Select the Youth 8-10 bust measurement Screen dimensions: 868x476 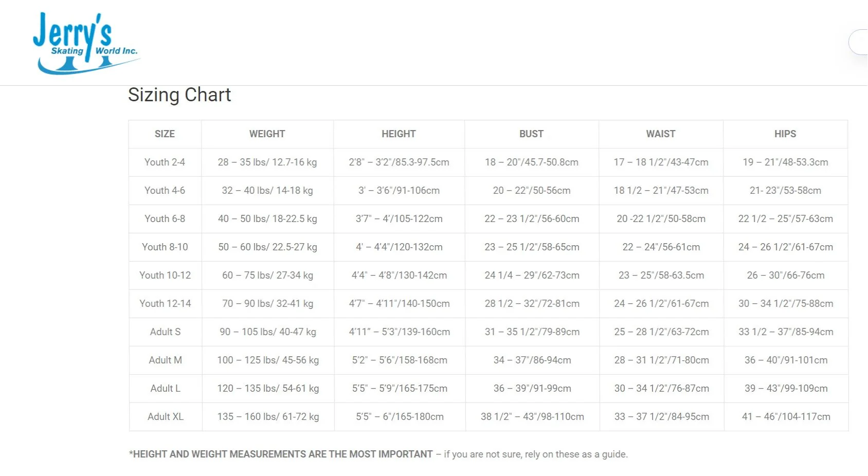pyautogui.click(x=532, y=247)
